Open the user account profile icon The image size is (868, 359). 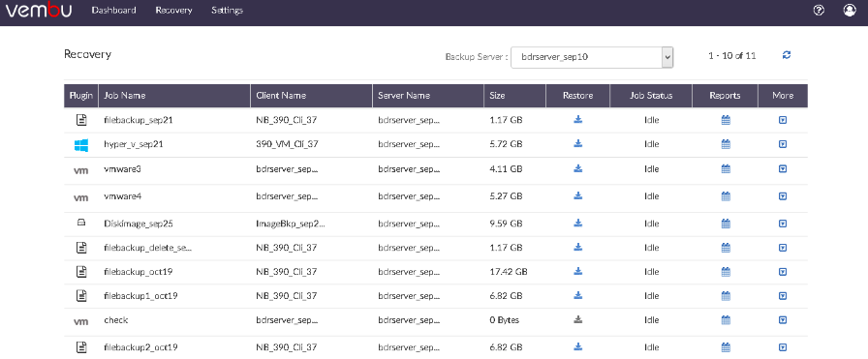(850, 11)
